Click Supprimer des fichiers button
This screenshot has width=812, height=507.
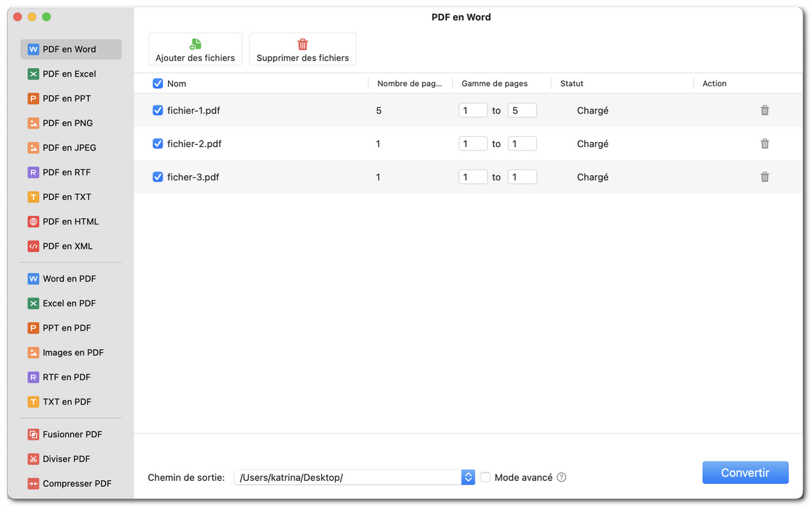[303, 49]
